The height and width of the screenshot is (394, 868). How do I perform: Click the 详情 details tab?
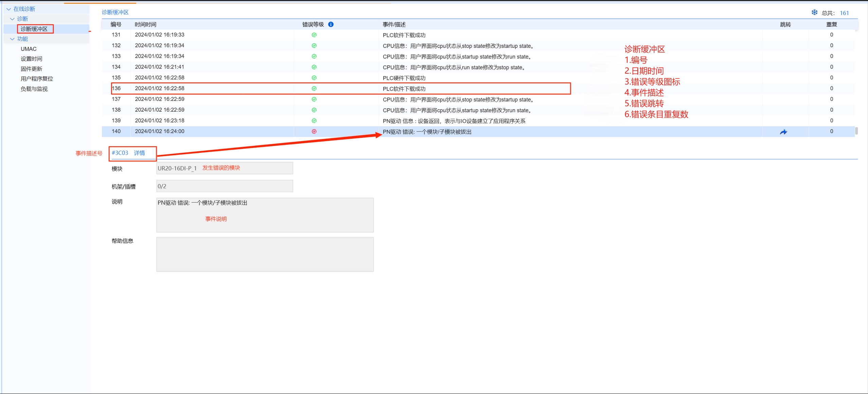click(x=139, y=153)
